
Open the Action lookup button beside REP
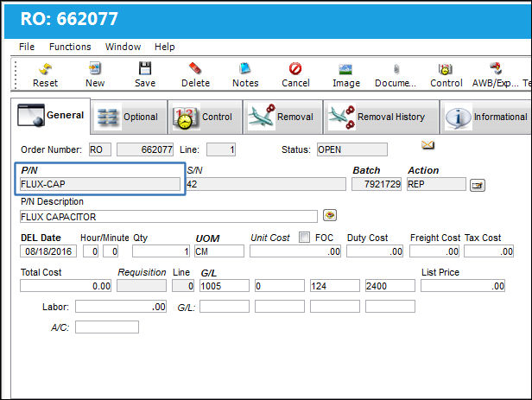coord(478,185)
